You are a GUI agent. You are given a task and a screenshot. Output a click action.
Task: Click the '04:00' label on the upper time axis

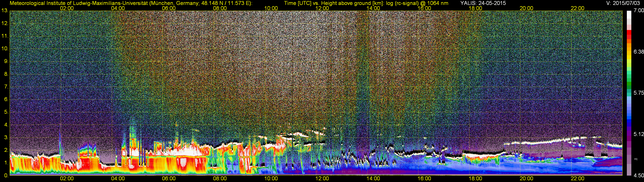(x=118, y=8)
